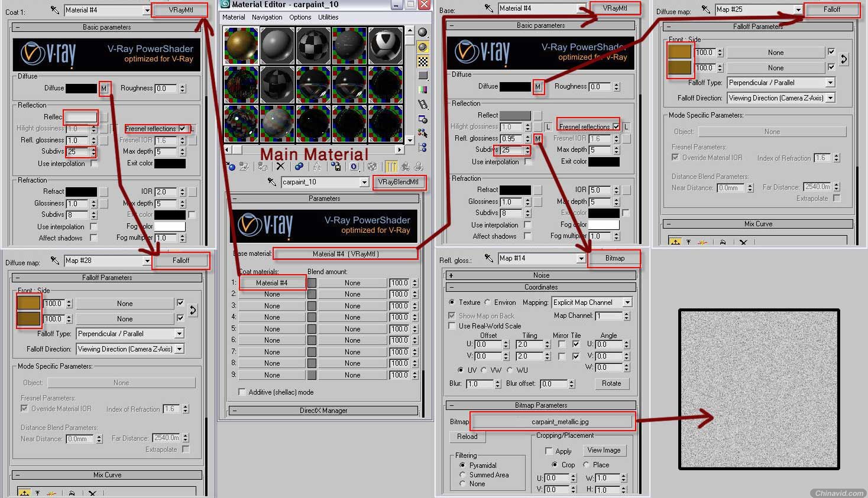Select the Place radio button
Screen dimensions: 868x498
click(x=586, y=464)
